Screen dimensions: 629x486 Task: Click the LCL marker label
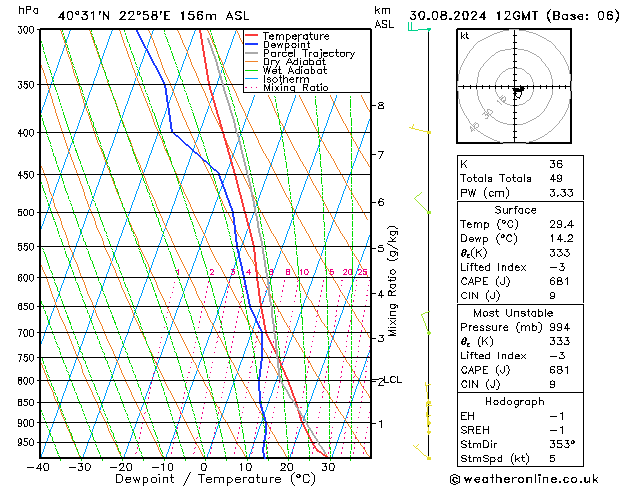point(393,379)
